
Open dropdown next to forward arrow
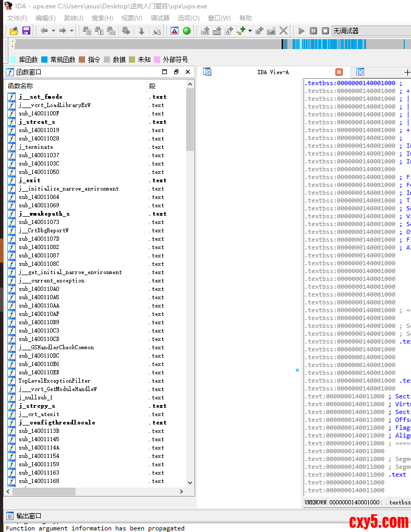pos(71,31)
